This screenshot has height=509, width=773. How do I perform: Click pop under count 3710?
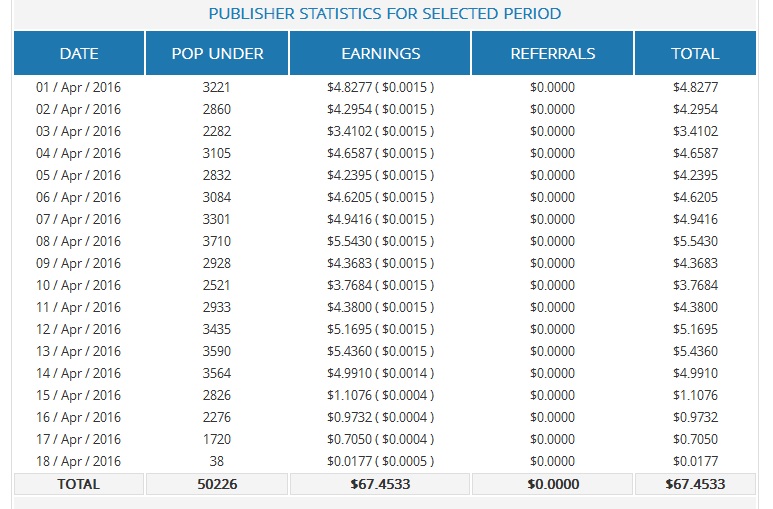216,241
